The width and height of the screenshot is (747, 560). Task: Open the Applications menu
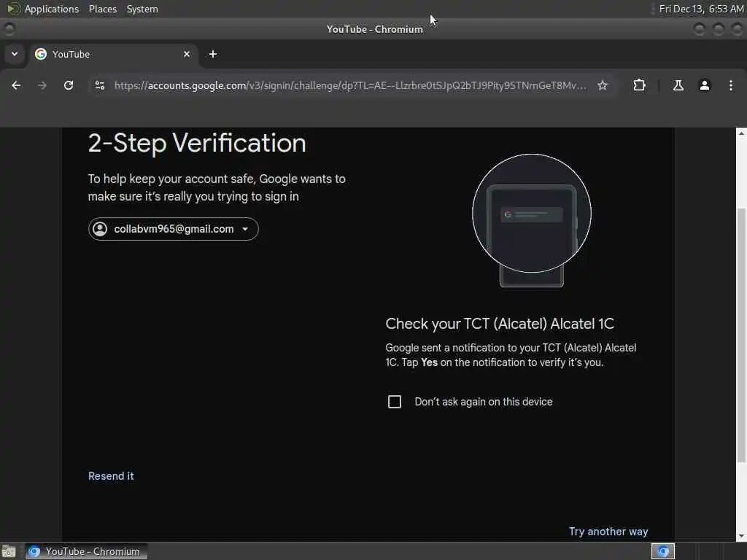(x=43, y=9)
